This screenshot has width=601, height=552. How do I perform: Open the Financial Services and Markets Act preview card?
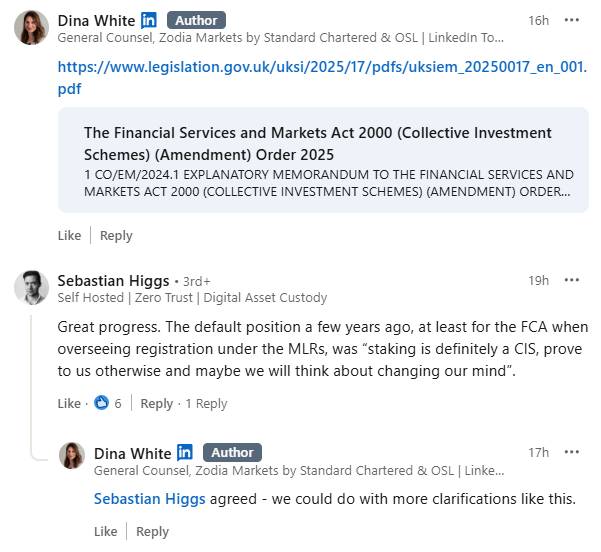tap(323, 160)
